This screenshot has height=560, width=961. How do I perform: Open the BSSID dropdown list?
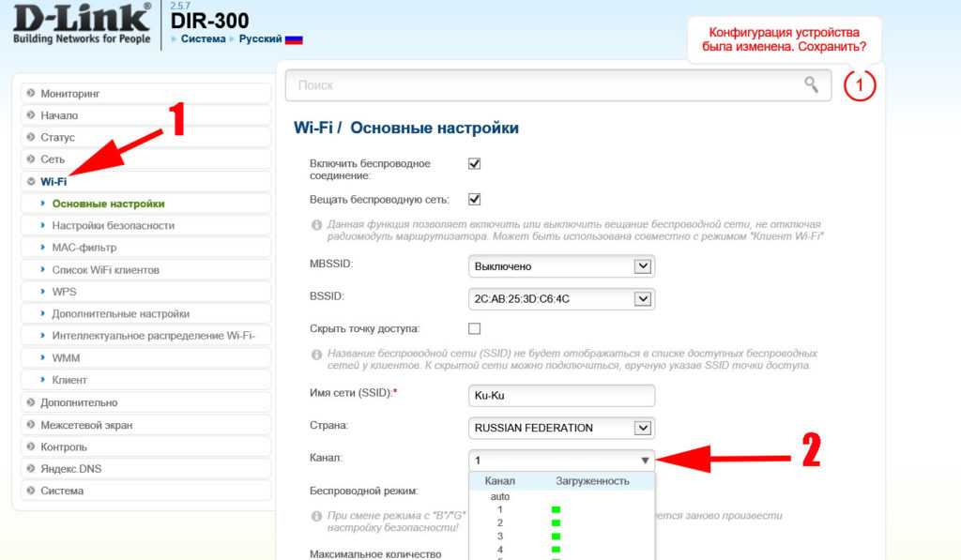[x=560, y=299]
